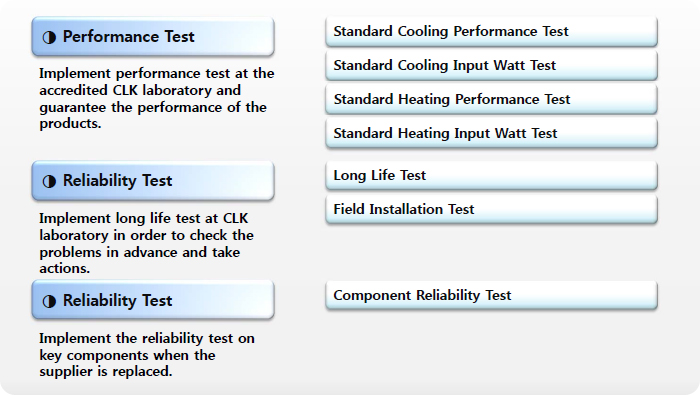Click the long life test description paragraph
Image resolution: width=700 pixels, height=395 pixels.
coord(146,243)
